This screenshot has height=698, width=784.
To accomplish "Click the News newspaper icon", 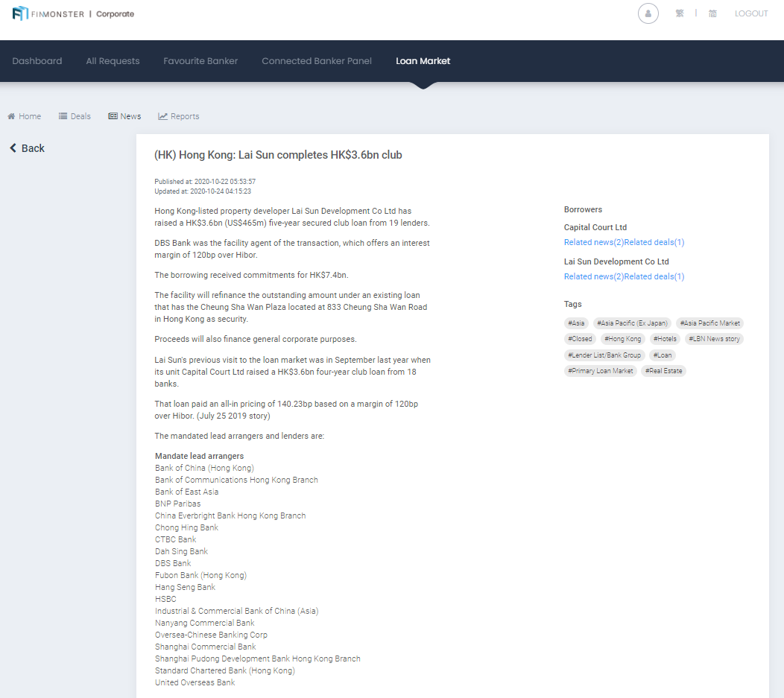I will (113, 116).
